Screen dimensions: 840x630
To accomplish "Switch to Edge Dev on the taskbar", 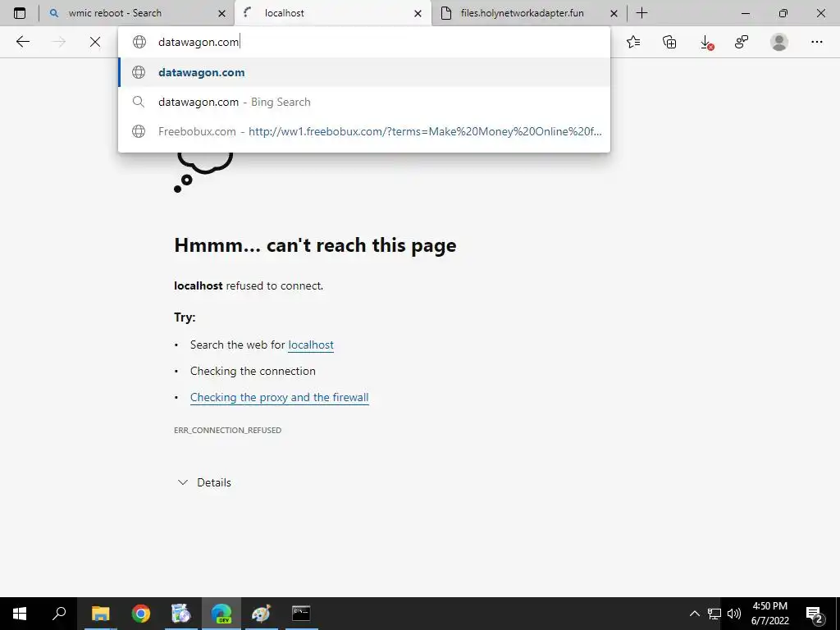I will [221, 614].
